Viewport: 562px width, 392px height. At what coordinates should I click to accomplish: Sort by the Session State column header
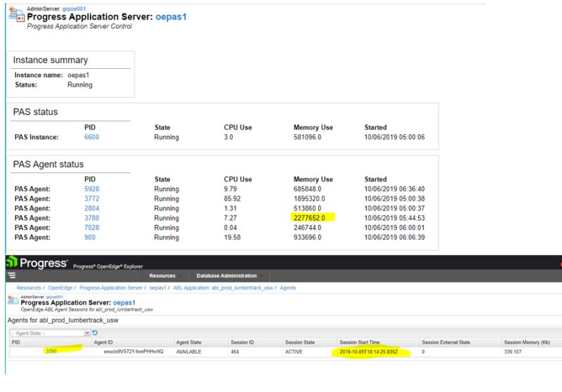311,342
